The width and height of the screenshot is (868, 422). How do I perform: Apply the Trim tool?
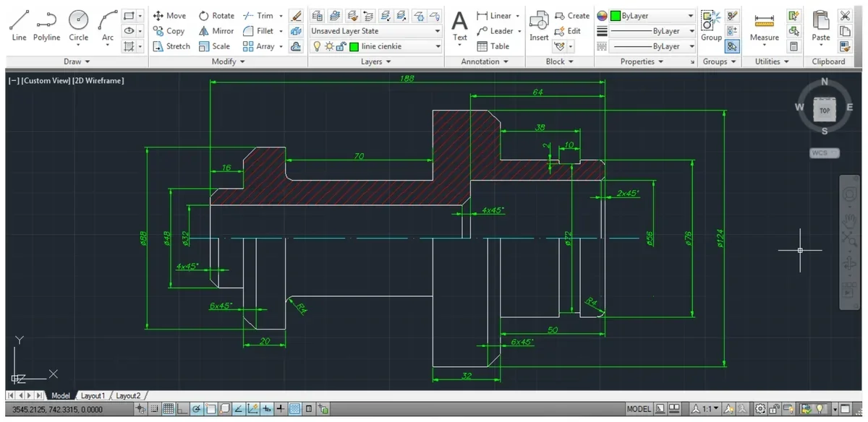[258, 16]
